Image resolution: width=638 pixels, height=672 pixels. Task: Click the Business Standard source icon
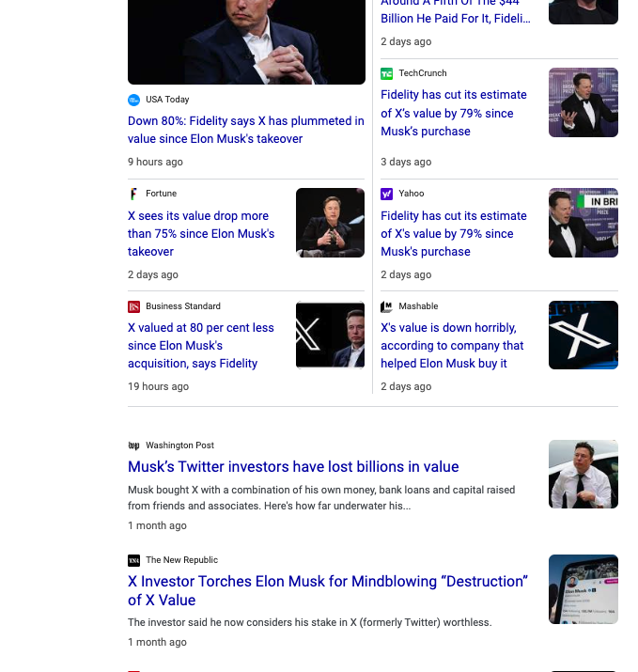(133, 306)
